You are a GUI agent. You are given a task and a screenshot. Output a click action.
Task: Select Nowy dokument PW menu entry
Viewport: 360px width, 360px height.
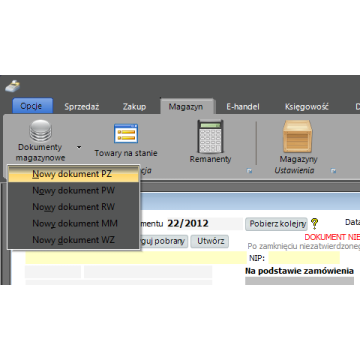tap(73, 190)
